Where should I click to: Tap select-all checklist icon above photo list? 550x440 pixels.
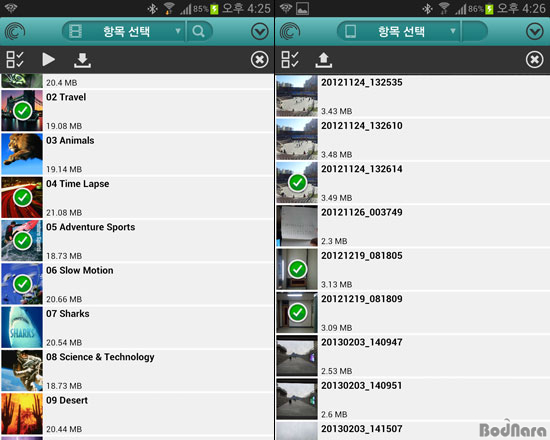pos(290,59)
